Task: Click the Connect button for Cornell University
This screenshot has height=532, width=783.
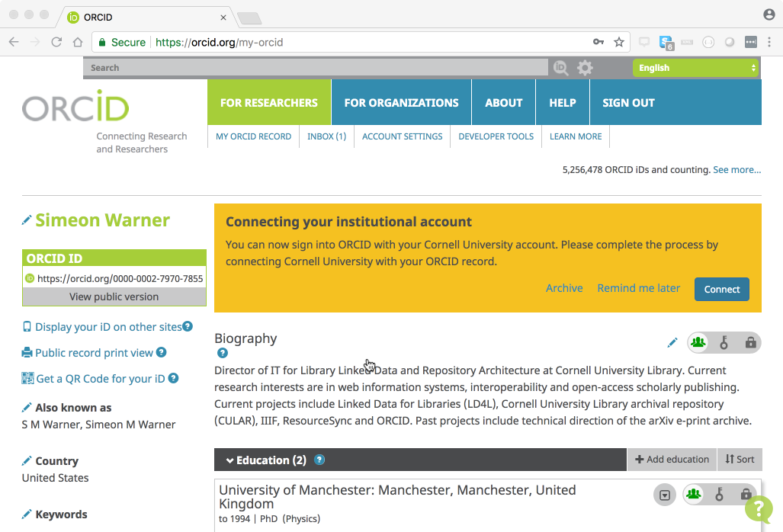Action: click(721, 289)
